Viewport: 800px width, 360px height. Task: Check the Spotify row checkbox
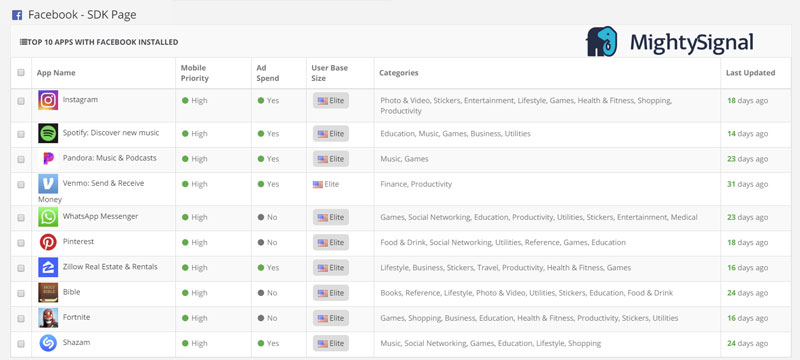[21, 134]
